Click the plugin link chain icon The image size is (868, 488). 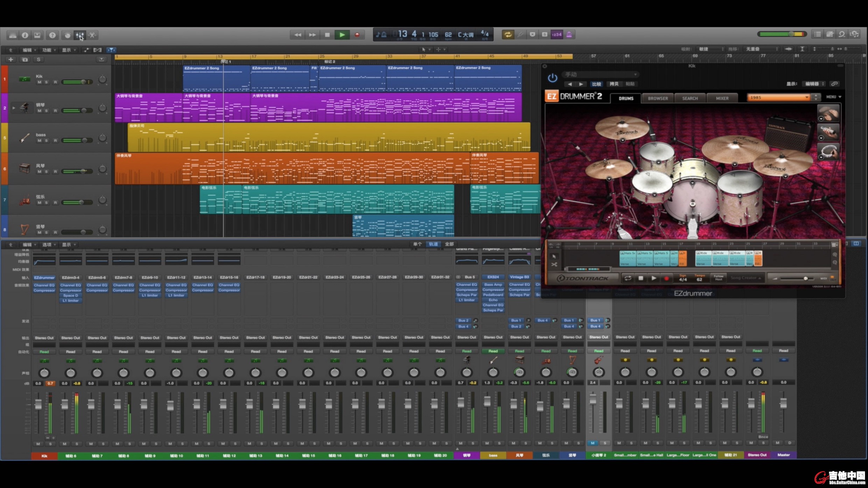(835, 84)
